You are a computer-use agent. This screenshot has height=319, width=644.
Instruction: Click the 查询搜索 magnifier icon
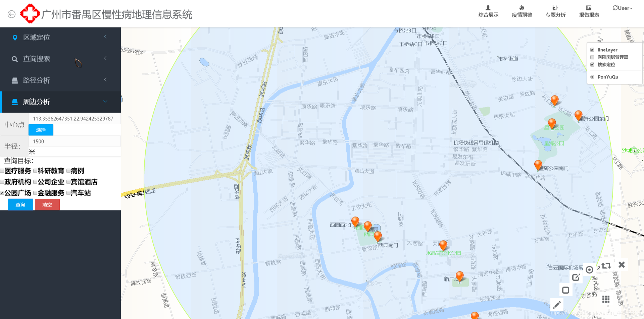tap(15, 59)
